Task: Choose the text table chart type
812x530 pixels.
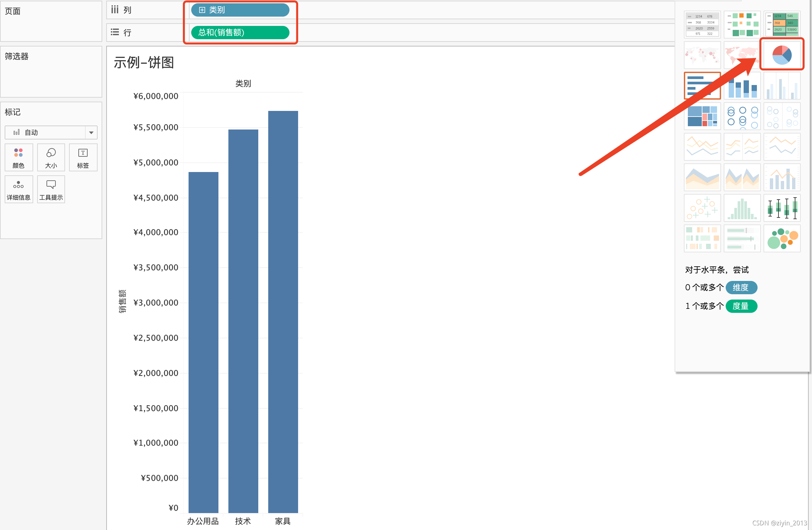Action: 702,24
